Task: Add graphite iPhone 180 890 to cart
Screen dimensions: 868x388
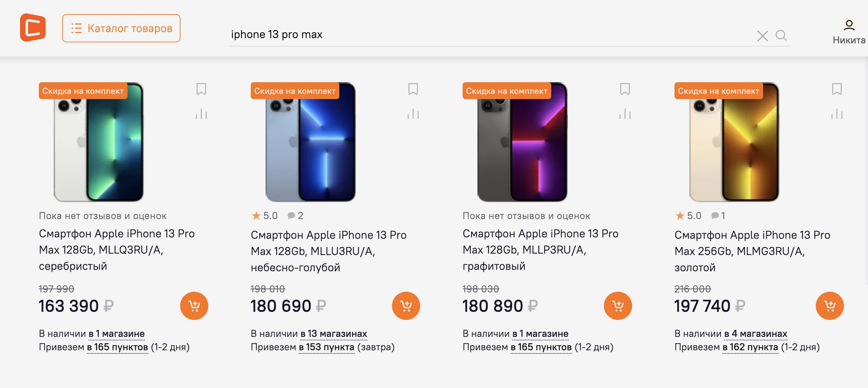Action: (x=618, y=306)
